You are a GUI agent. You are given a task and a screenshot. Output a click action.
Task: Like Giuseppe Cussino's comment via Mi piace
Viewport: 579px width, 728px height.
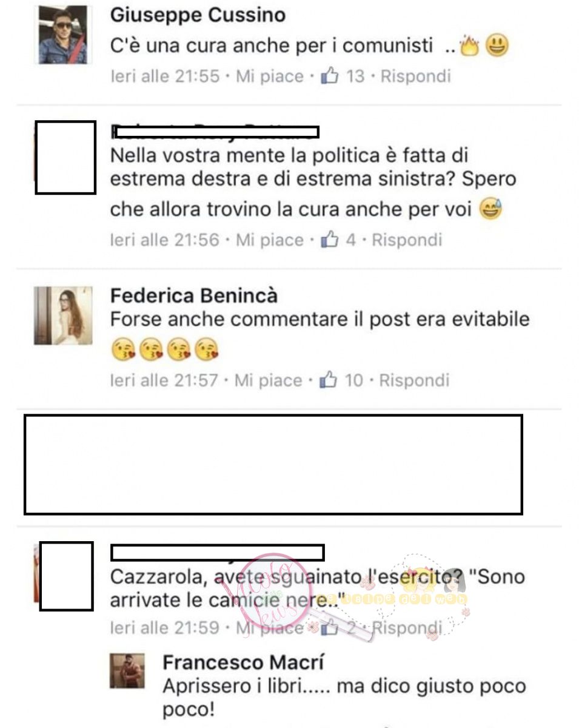(269, 76)
